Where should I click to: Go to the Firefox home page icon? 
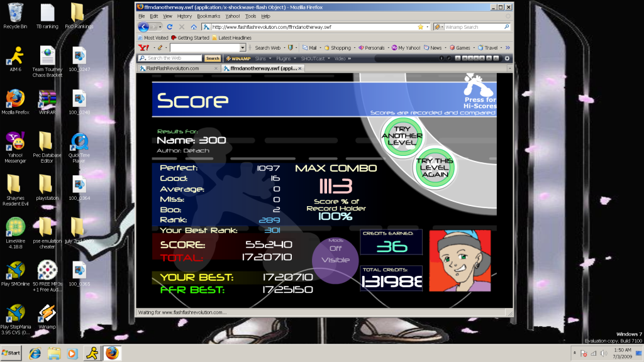194,27
